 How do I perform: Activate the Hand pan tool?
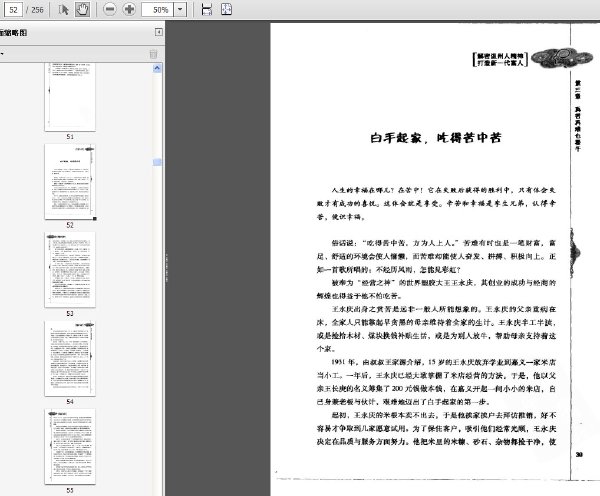click(82, 10)
